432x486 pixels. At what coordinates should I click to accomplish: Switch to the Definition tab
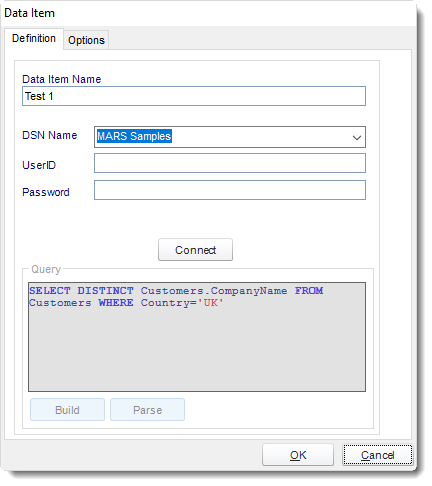pyautogui.click(x=34, y=39)
